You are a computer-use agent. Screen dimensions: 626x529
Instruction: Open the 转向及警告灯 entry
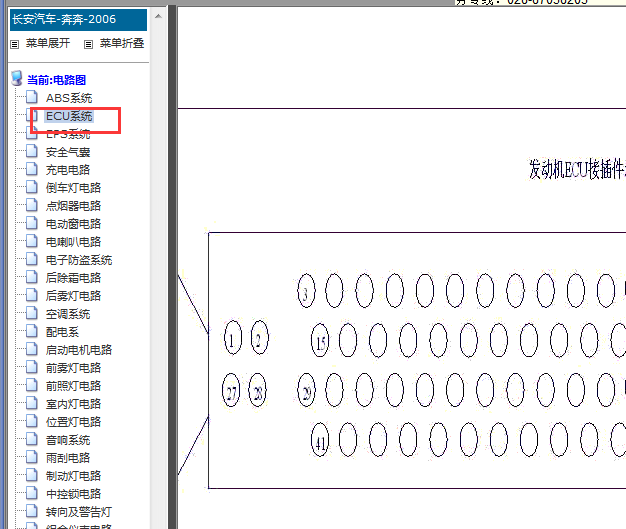click(79, 512)
